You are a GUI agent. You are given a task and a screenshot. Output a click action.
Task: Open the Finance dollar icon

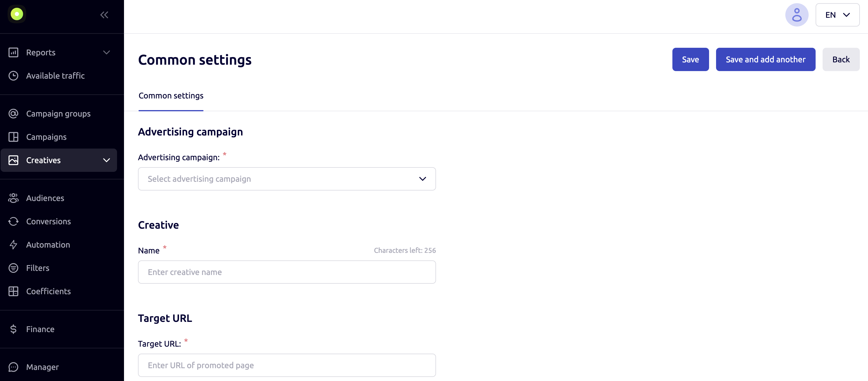click(13, 329)
